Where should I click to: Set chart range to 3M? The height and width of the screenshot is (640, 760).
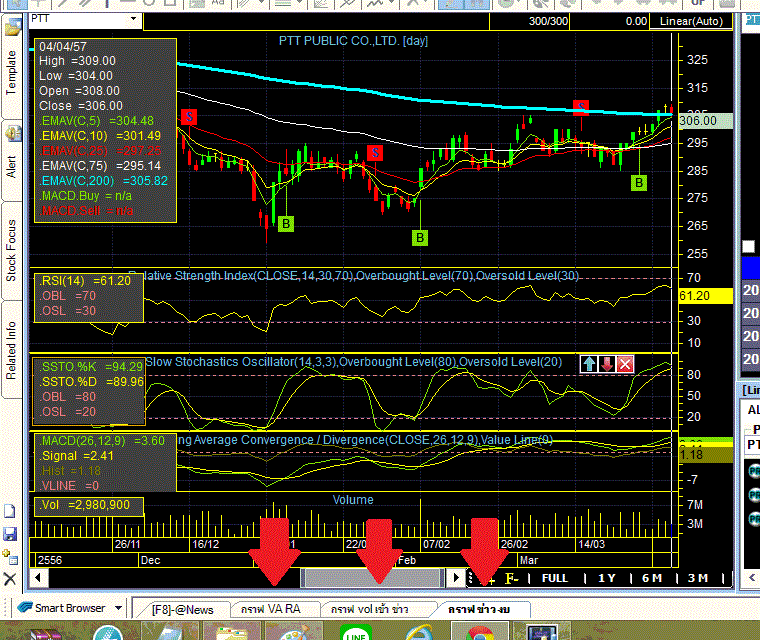697,578
